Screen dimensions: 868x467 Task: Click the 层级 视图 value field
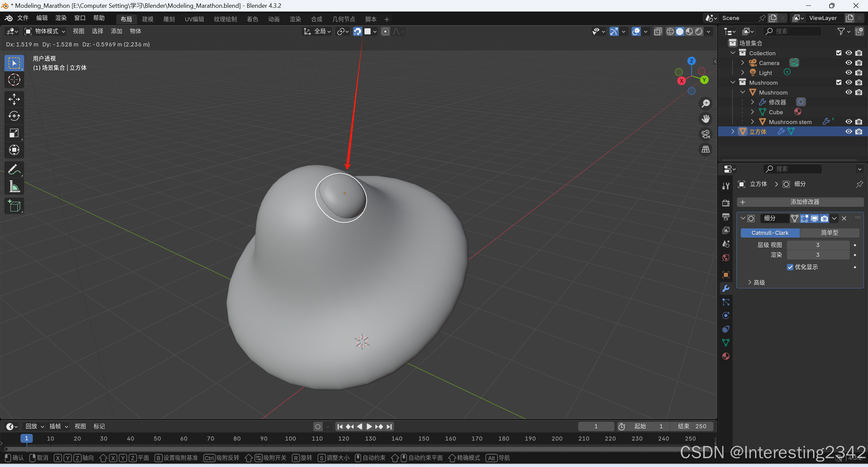pyautogui.click(x=817, y=245)
